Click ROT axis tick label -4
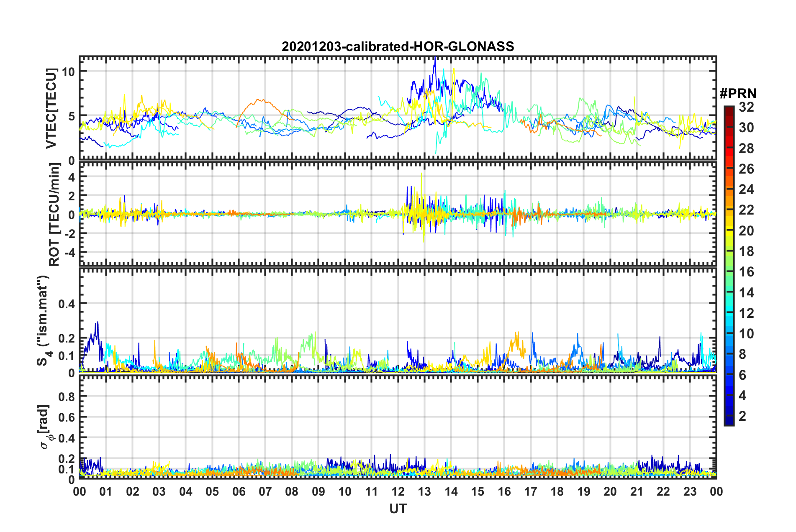 [x=69, y=253]
